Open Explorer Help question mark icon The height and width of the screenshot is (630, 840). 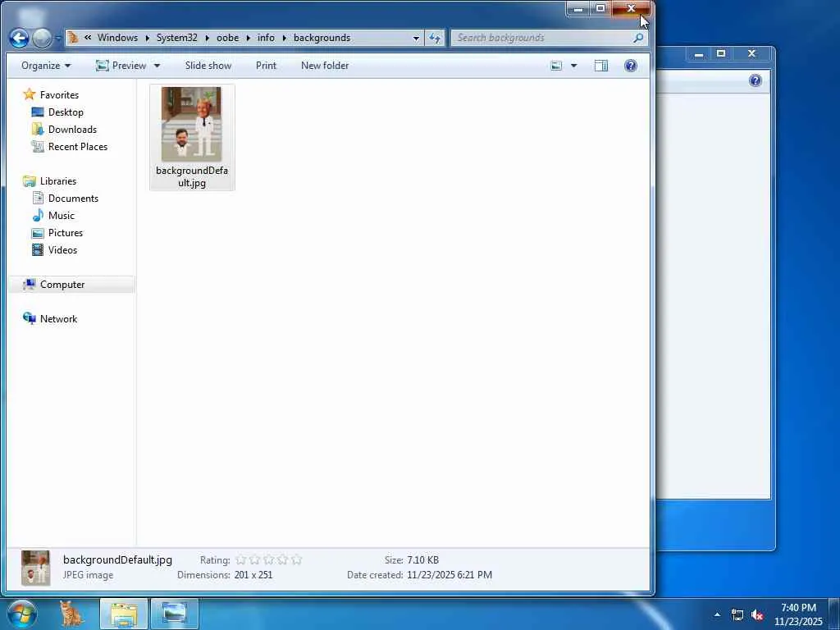pos(631,66)
